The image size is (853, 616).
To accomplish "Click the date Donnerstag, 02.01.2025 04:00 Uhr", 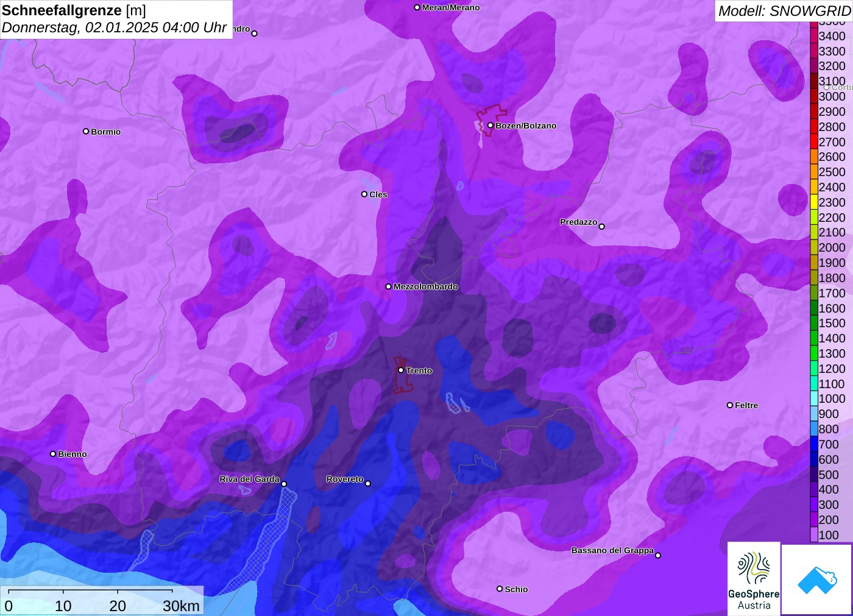I will [x=114, y=27].
